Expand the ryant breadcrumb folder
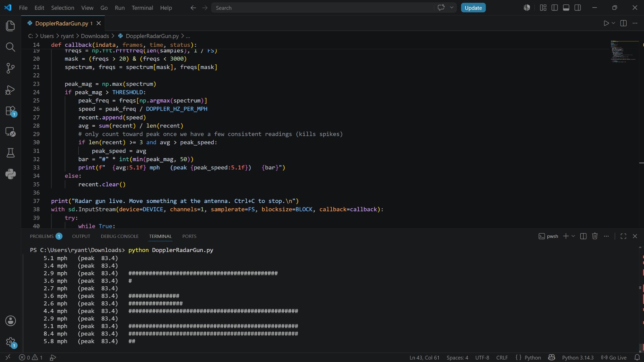This screenshot has height=362, width=644. 67,36
